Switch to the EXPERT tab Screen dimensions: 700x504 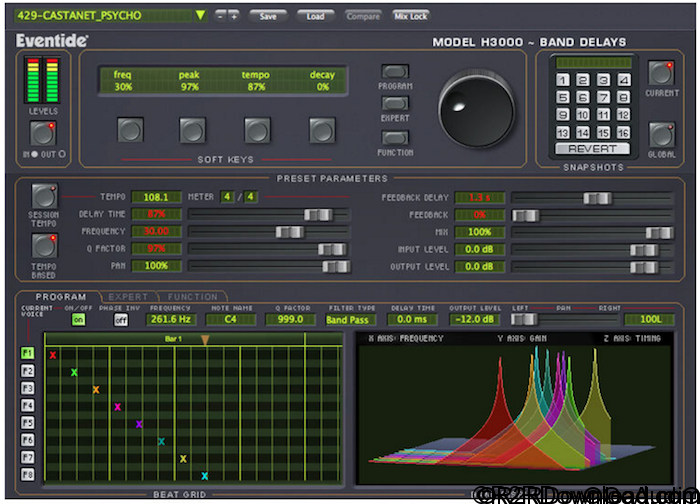click(128, 297)
